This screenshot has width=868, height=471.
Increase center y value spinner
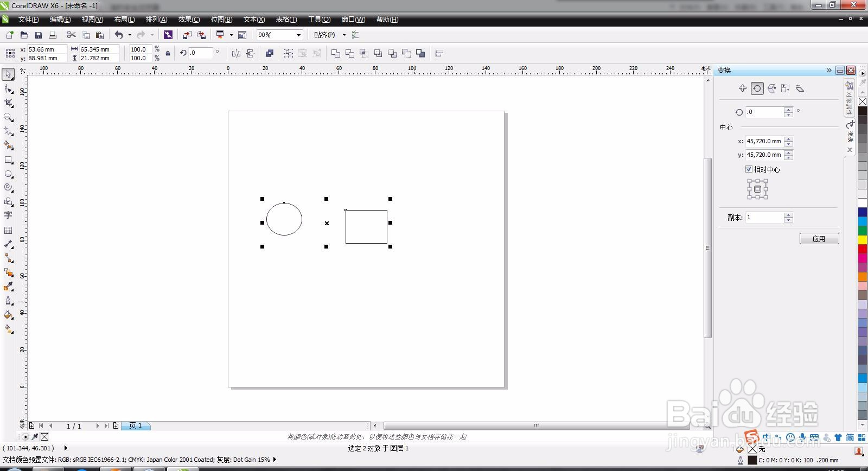789,152
